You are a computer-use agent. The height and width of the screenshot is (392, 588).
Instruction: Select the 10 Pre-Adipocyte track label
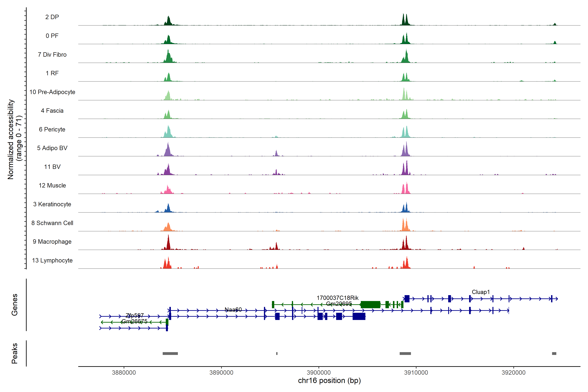[52, 92]
